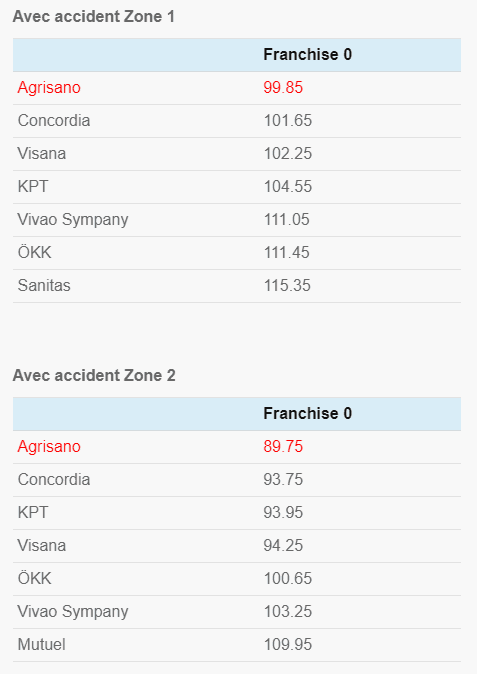Click the Zone 1 Franchise 0 header
This screenshot has width=477, height=674.
pos(308,55)
